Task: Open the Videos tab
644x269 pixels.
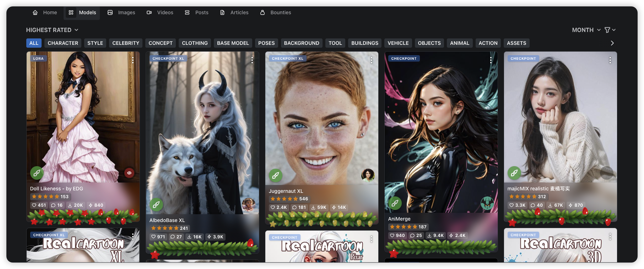Action: [x=160, y=12]
